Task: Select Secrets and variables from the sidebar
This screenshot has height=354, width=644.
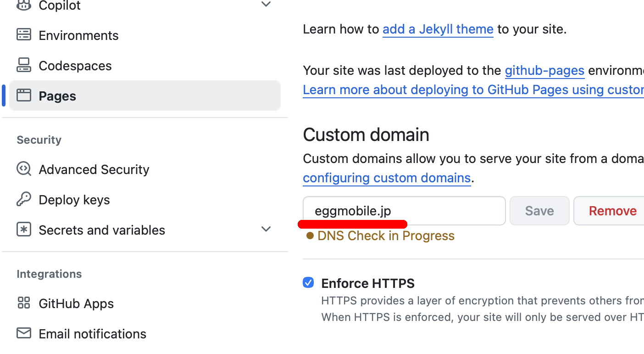Action: click(x=101, y=230)
